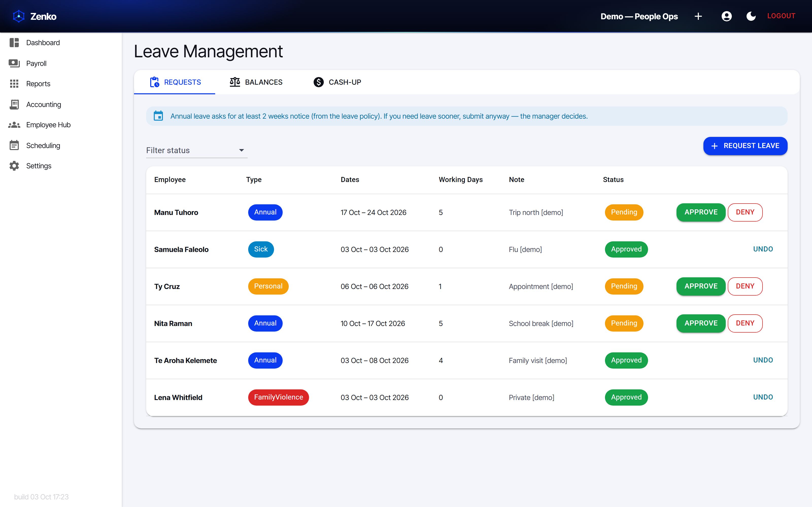Open Reports grid icon
The width and height of the screenshot is (812, 507).
click(14, 84)
